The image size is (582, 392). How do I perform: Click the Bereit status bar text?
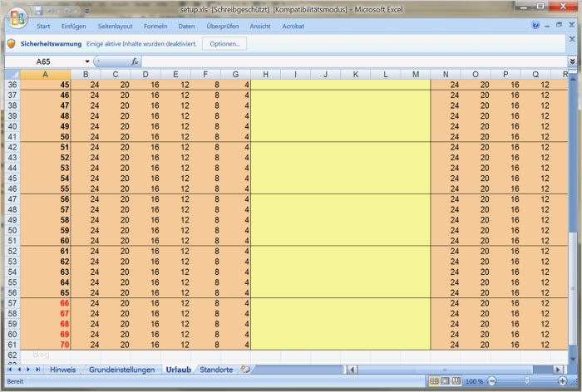click(15, 381)
